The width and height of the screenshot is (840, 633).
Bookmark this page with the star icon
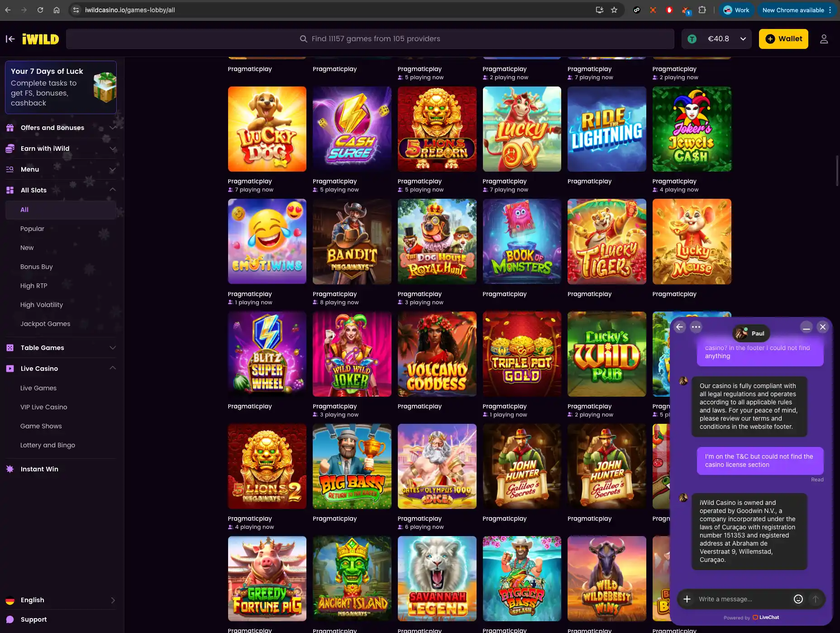(x=614, y=10)
